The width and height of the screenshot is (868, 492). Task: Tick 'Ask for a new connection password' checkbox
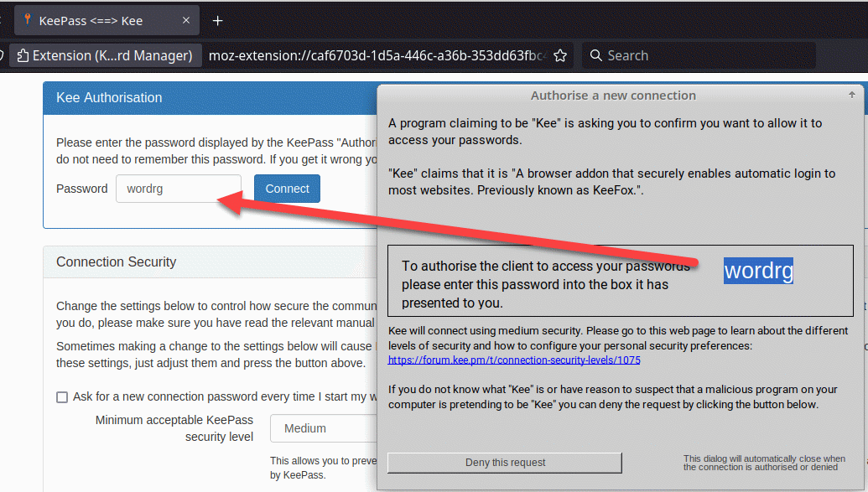(x=62, y=397)
